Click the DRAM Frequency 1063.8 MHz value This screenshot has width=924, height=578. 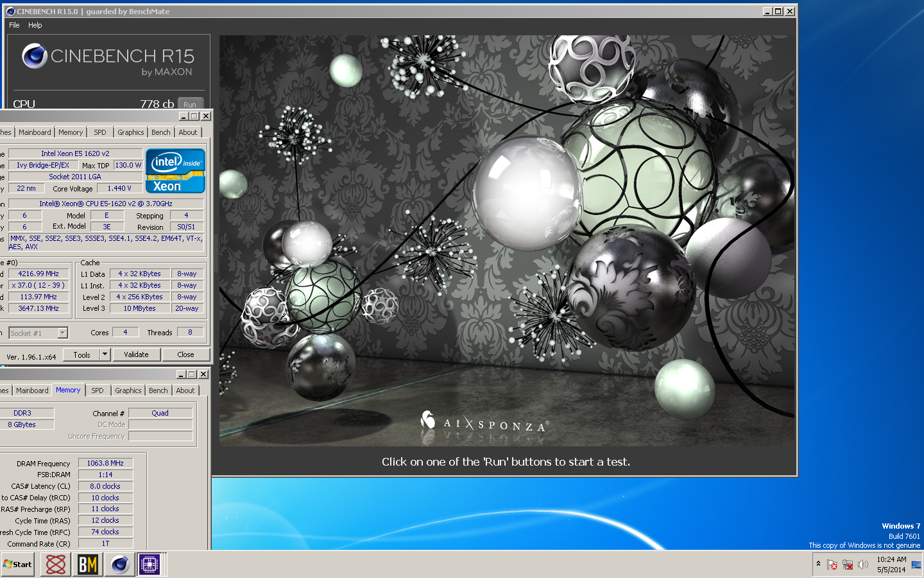point(105,463)
